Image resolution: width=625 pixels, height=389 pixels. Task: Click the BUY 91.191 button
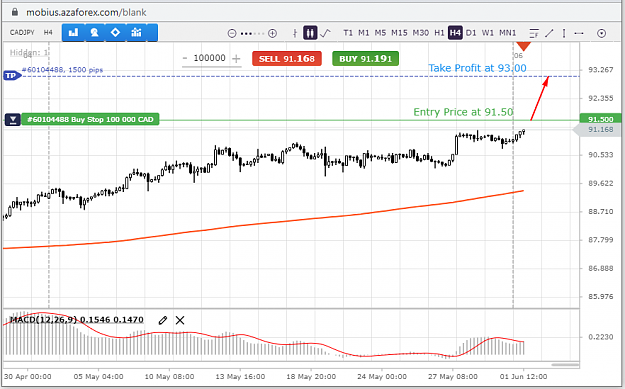click(366, 59)
